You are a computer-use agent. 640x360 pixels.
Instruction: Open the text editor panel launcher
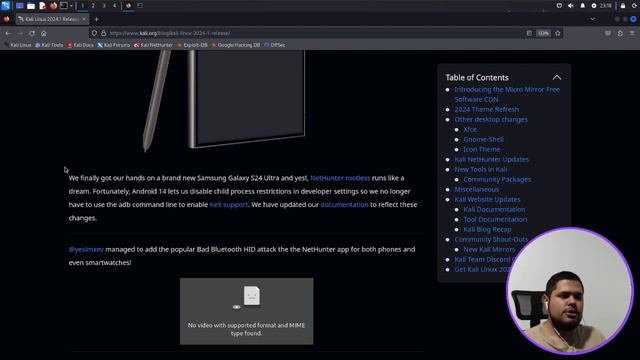42,6
